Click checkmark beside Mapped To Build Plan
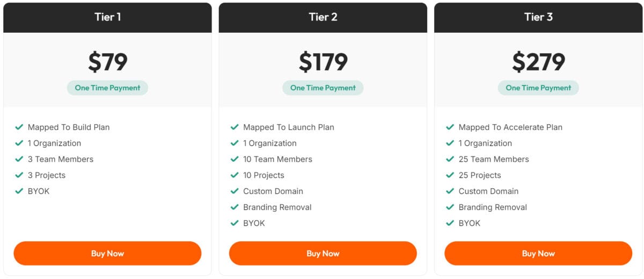Screen dimensions: 644x279 [x=19, y=127]
